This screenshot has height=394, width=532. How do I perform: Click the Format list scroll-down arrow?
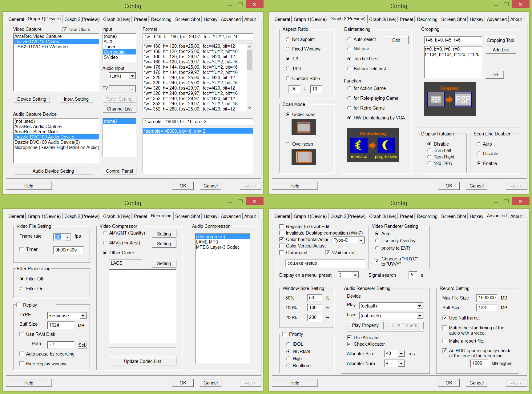(249, 107)
